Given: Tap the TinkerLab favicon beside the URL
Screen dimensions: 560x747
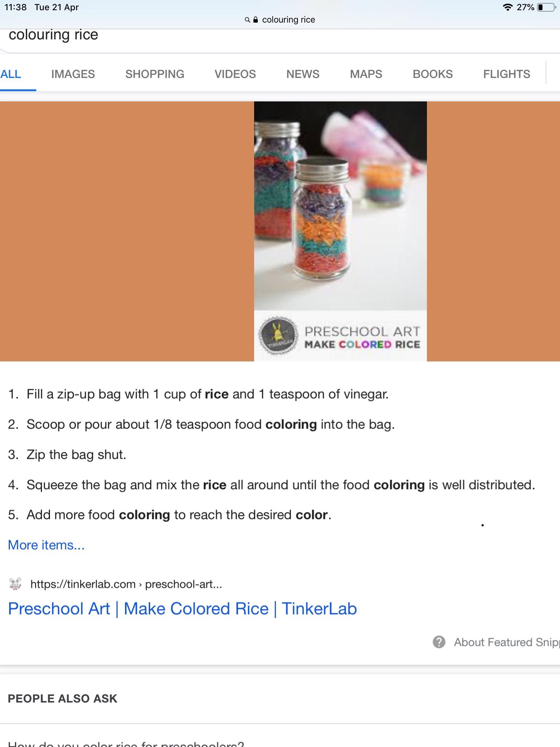Looking at the screenshot, I should (x=15, y=584).
